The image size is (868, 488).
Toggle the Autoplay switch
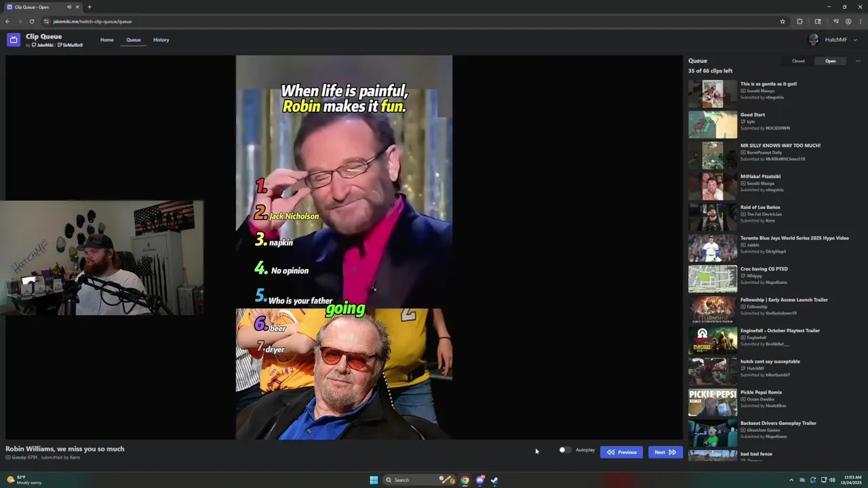(565, 450)
